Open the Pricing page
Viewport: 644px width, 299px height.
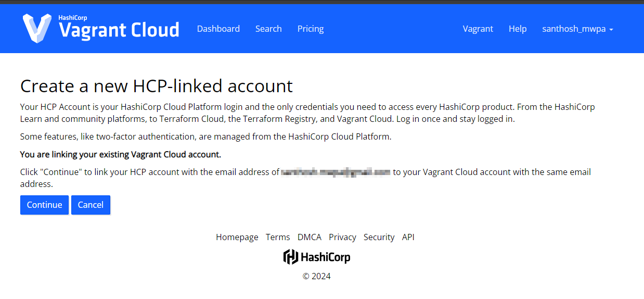pos(311,29)
